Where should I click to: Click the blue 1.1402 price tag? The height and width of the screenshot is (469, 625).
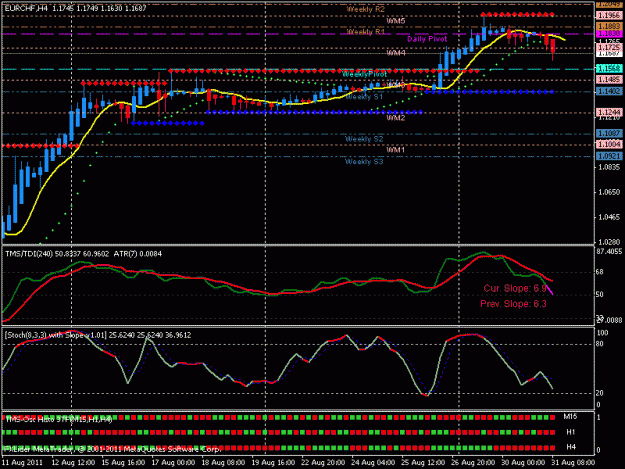click(x=609, y=91)
